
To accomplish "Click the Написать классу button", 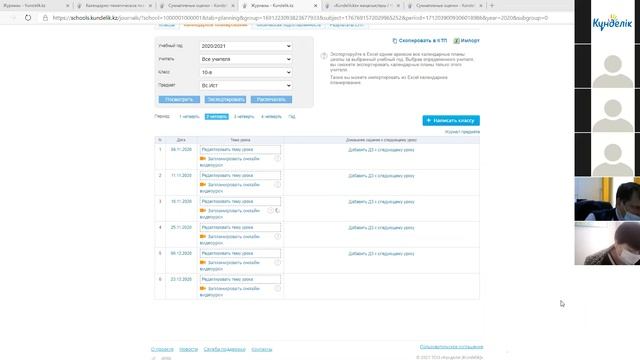I will [451, 120].
